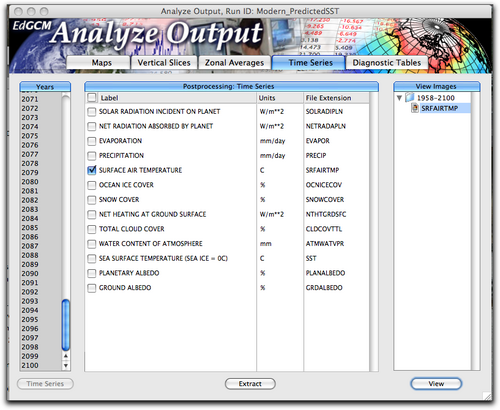The width and height of the screenshot is (500, 410).
Task: Open the Vertical Slices tab
Action: [x=164, y=63]
